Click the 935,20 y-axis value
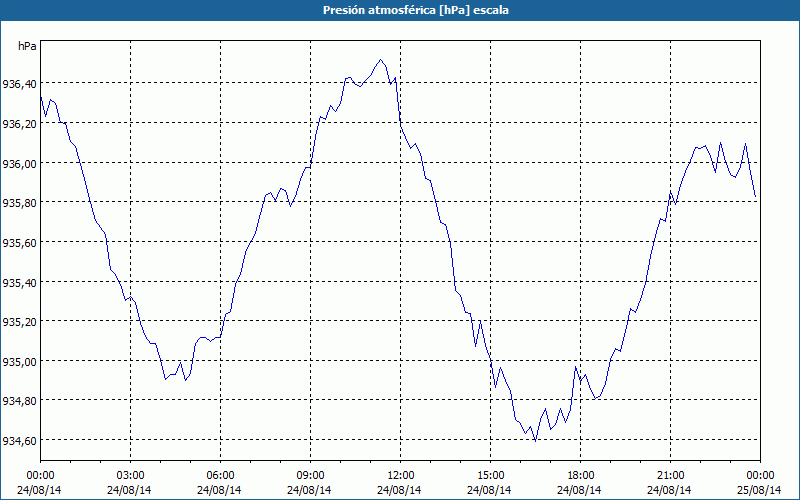 20,322
